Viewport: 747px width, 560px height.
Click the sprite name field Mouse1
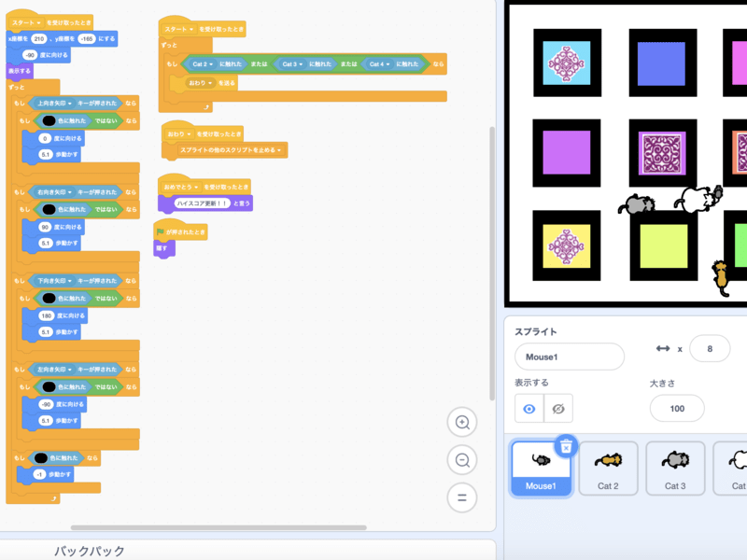coord(569,357)
